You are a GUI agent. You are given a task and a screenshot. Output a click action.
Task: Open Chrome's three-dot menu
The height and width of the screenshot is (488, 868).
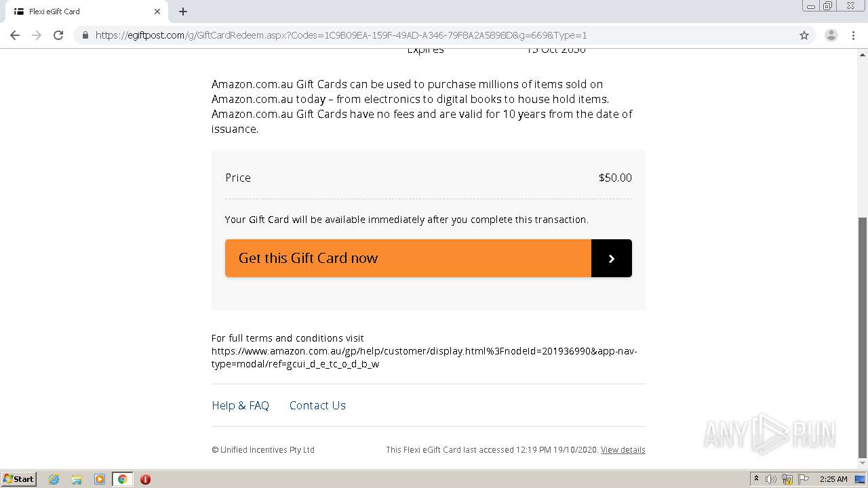coord(853,35)
